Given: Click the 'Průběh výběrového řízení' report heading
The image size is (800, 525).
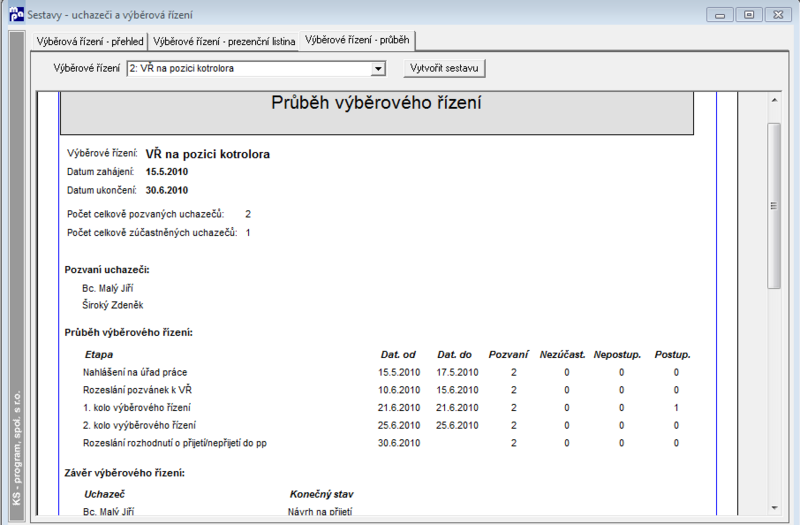Looking at the screenshot, I should tap(376, 103).
